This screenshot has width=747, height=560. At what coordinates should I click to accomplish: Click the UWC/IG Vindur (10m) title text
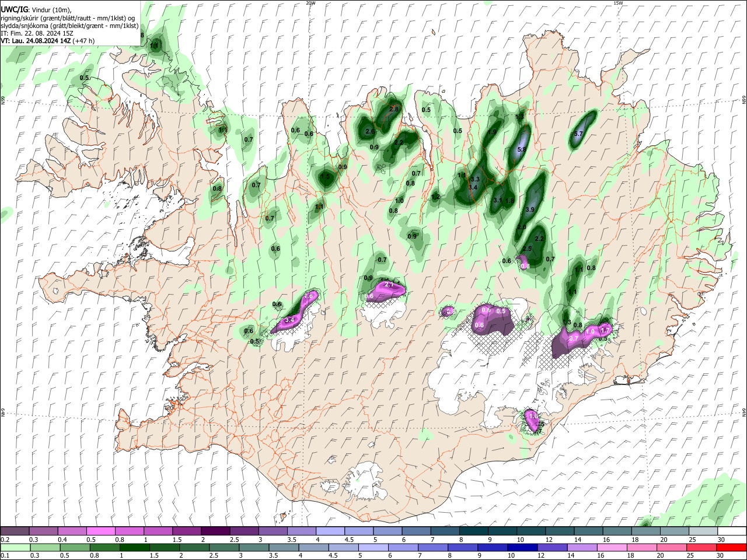coord(36,10)
